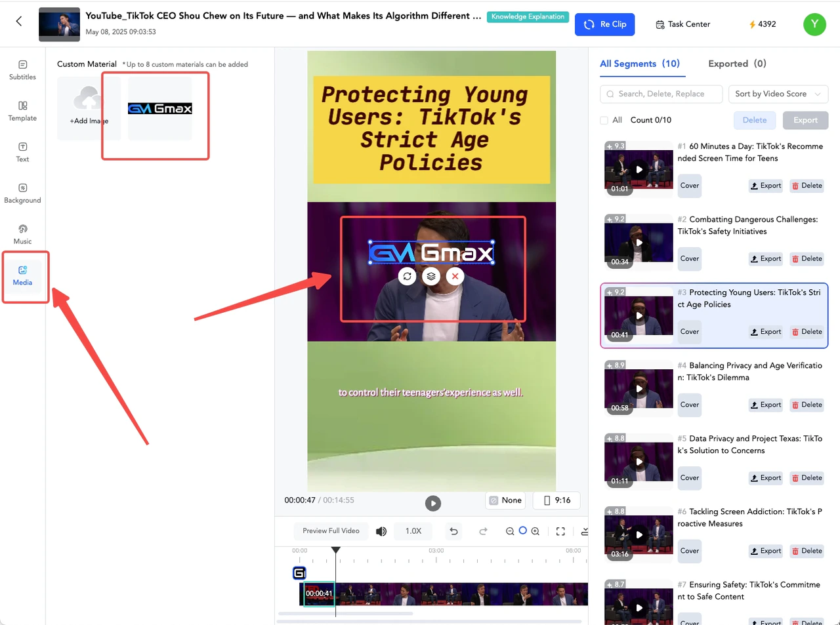Click the bulk Export button above the list
The height and width of the screenshot is (625, 840).
[806, 120]
